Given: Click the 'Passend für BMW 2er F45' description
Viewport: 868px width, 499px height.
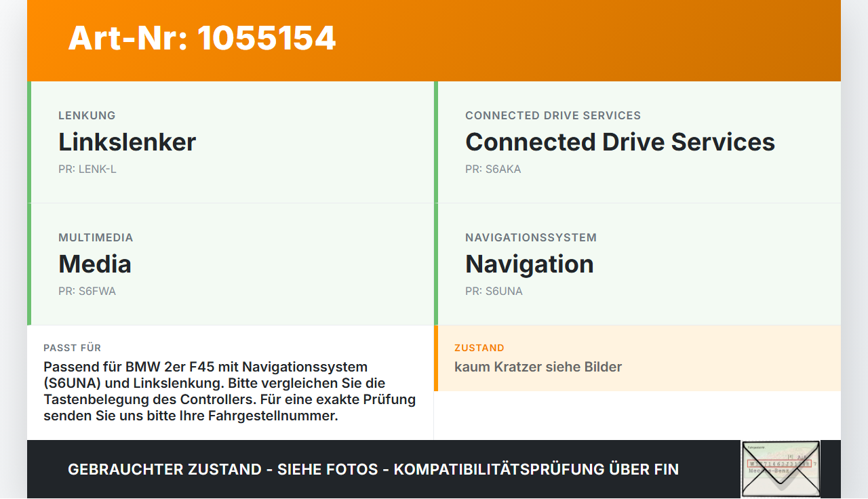Looking at the screenshot, I should 230,391.
